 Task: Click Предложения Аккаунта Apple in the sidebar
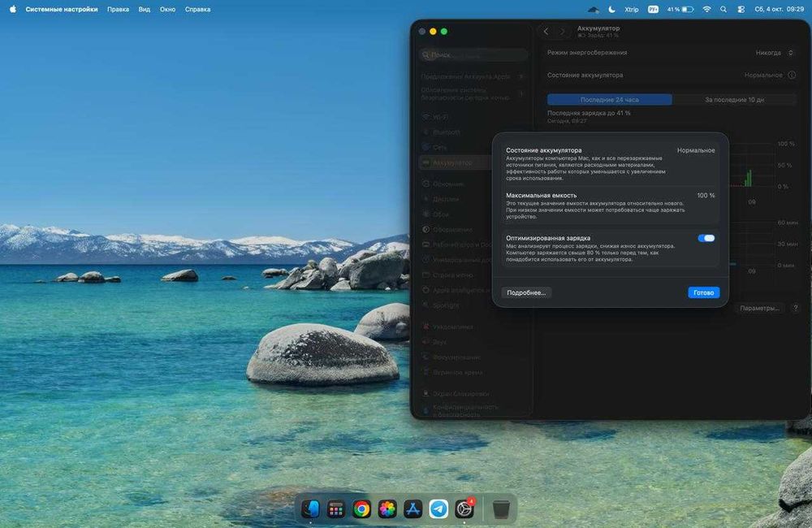point(471,76)
